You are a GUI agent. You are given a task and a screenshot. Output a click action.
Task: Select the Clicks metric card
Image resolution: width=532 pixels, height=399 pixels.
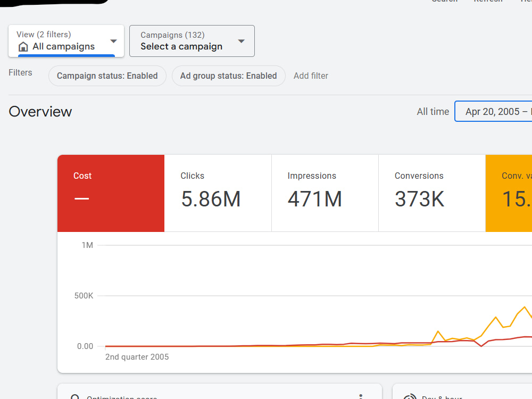(x=218, y=194)
